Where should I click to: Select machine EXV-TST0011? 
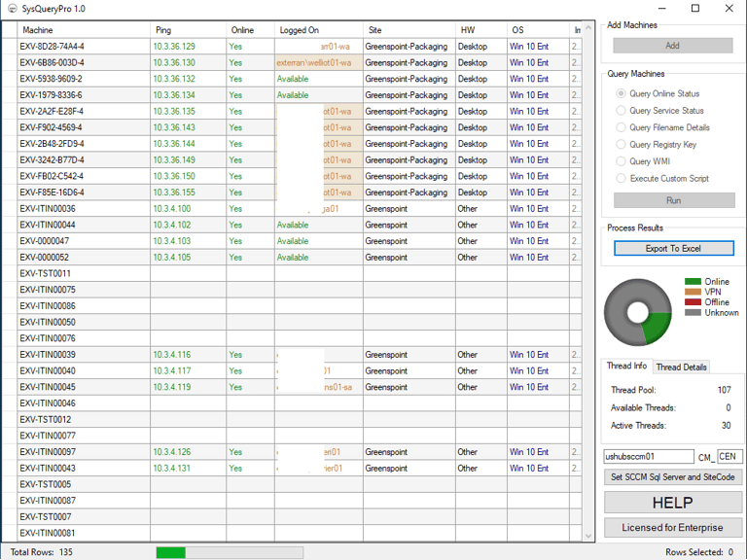tap(46, 273)
